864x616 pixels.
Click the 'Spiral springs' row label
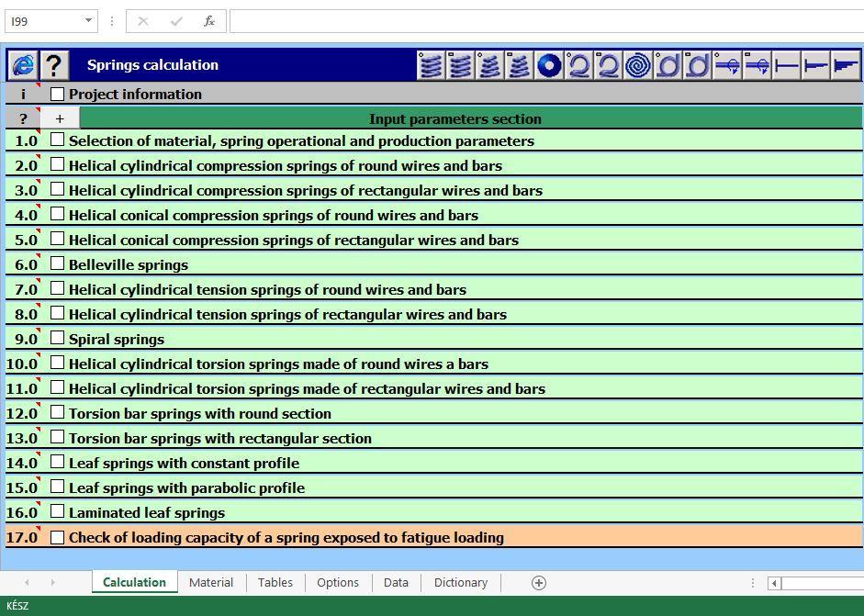(x=117, y=340)
